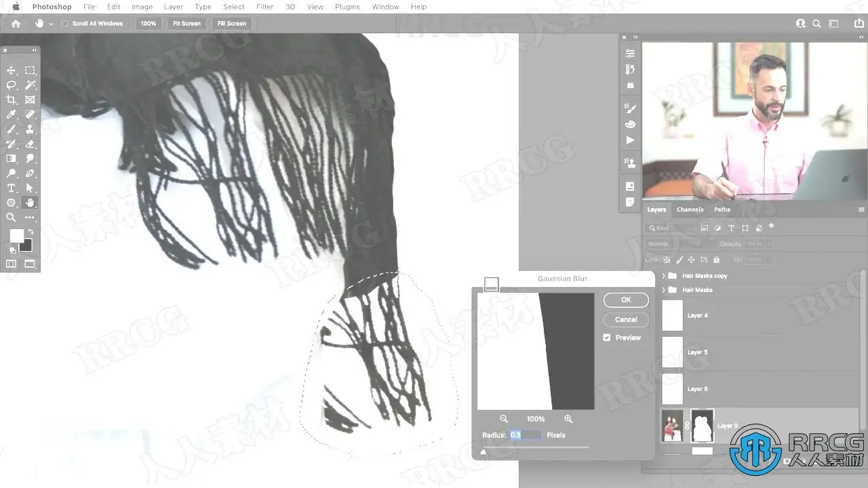Select the Brush tool

[x=12, y=129]
